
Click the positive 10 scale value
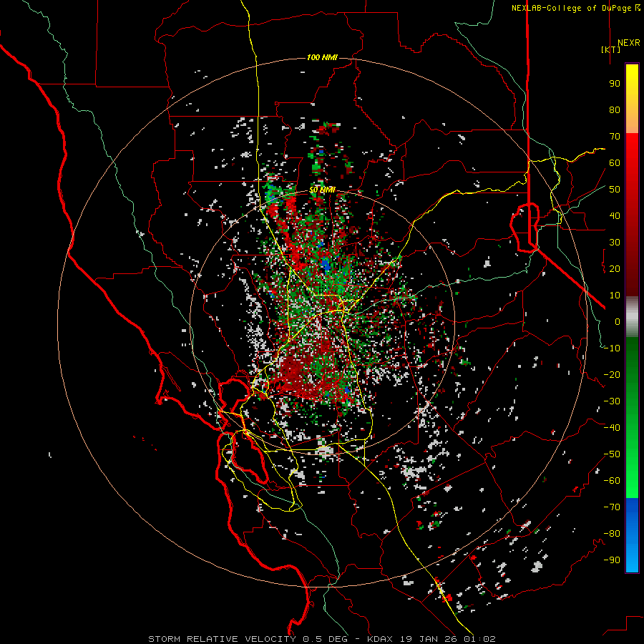point(615,296)
